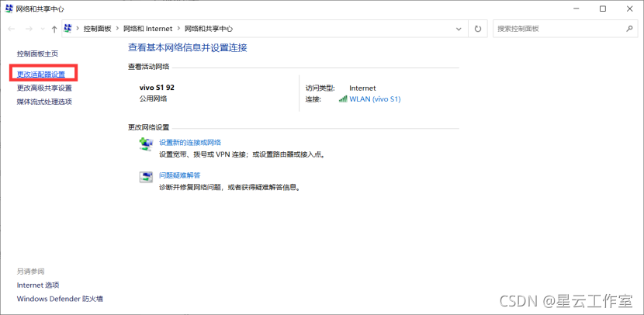Click the new connection setup icon
The width and height of the screenshot is (644, 315).
[146, 144]
